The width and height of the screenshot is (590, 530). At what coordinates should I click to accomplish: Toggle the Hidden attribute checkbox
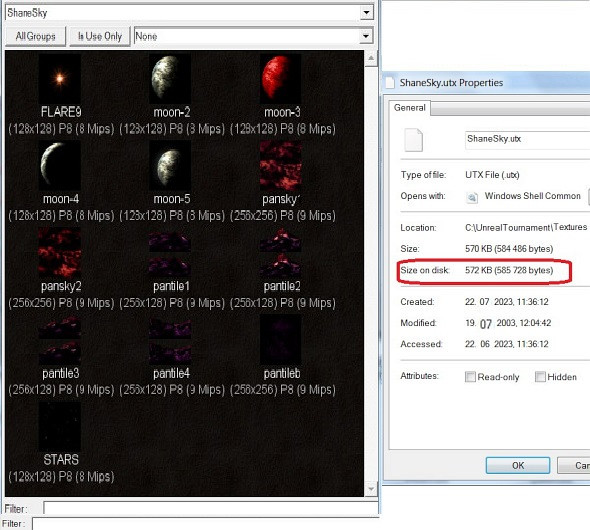[x=540, y=377]
